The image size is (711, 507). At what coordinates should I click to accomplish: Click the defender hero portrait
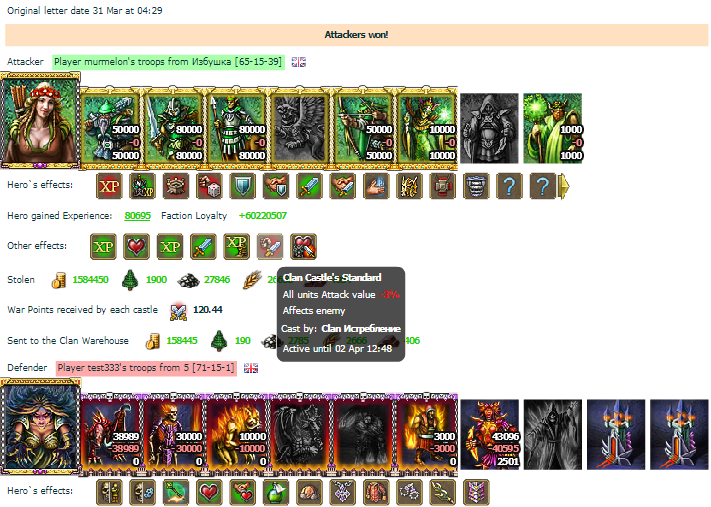click(40, 426)
